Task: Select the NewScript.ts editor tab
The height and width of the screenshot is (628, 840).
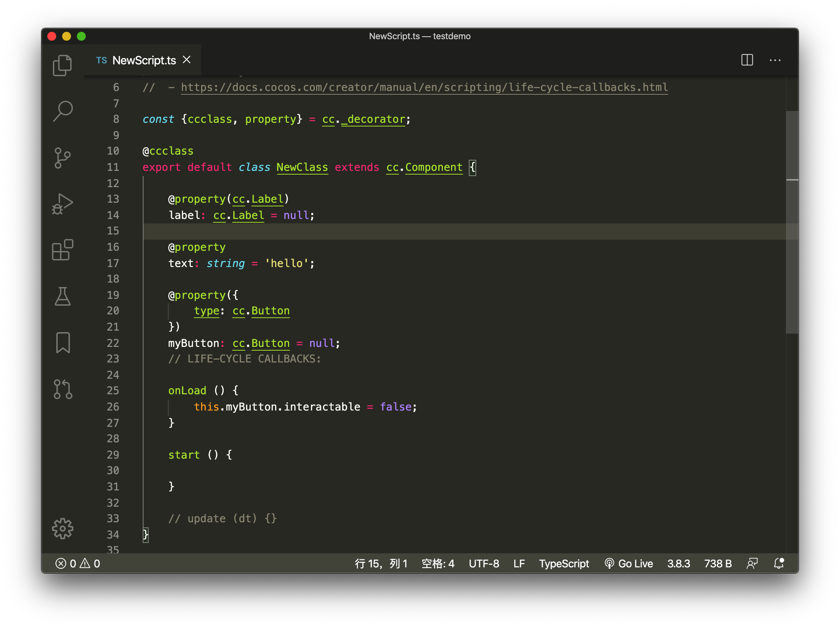Action: coord(143,60)
